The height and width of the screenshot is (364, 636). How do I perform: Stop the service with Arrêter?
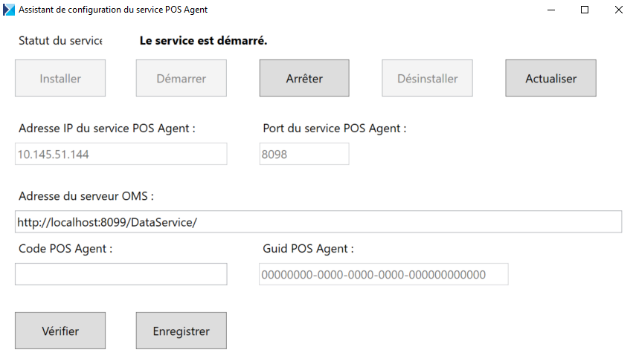tap(304, 78)
